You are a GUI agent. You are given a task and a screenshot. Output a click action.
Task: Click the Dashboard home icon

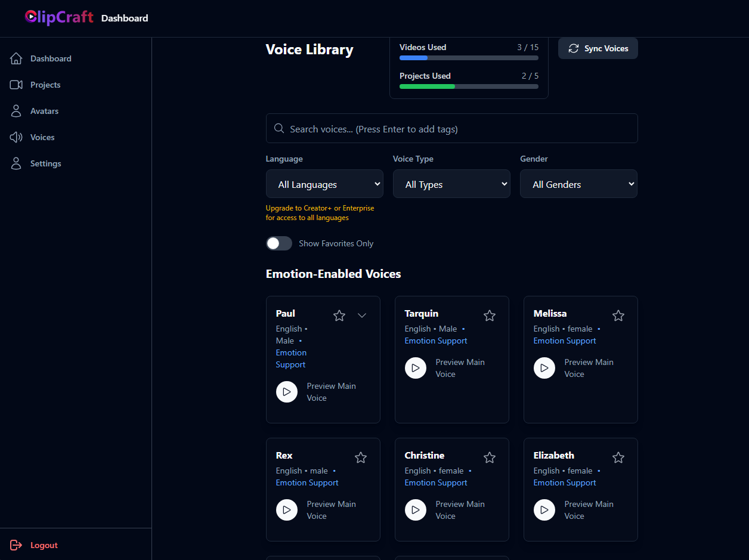[x=16, y=58]
